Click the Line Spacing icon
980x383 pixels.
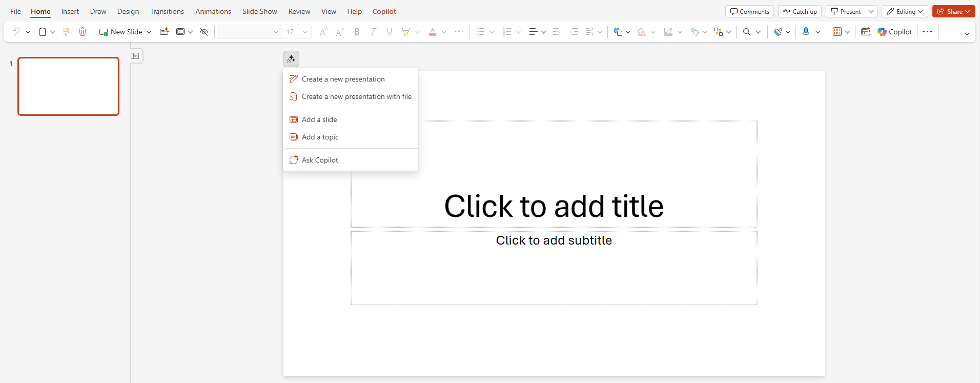pyautogui.click(x=590, y=32)
